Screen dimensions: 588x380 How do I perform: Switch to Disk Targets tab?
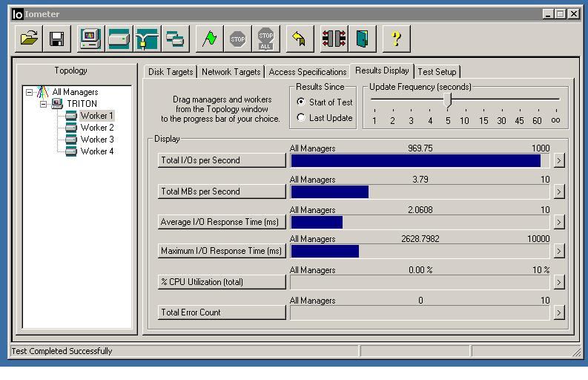click(171, 72)
